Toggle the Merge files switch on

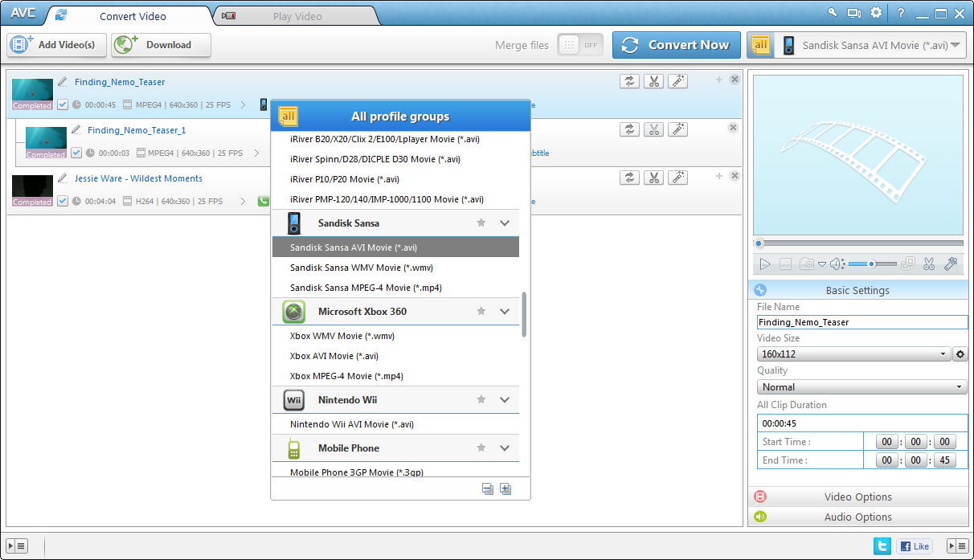580,45
